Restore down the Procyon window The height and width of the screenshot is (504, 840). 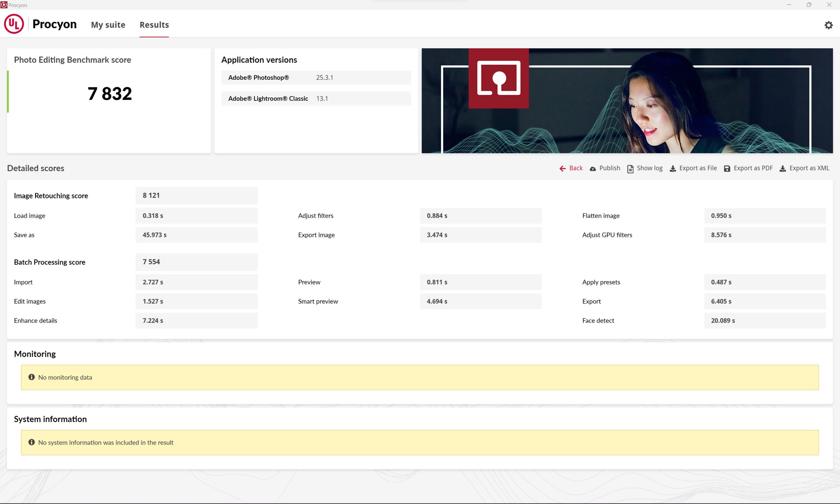tap(809, 5)
